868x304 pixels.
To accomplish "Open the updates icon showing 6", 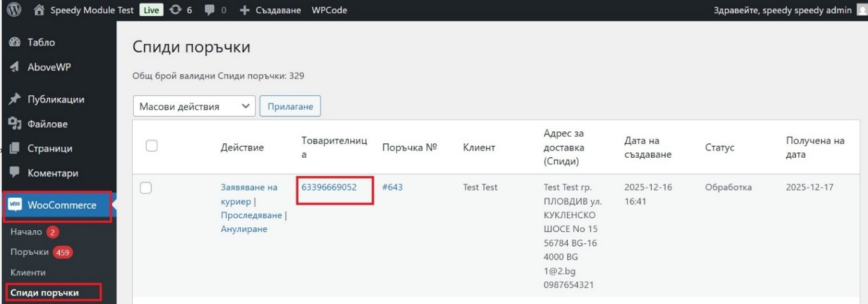I will point(176,10).
